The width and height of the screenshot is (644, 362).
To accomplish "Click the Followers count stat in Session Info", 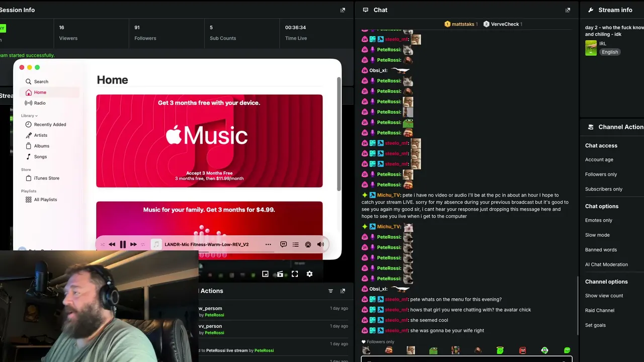I will coord(145,33).
